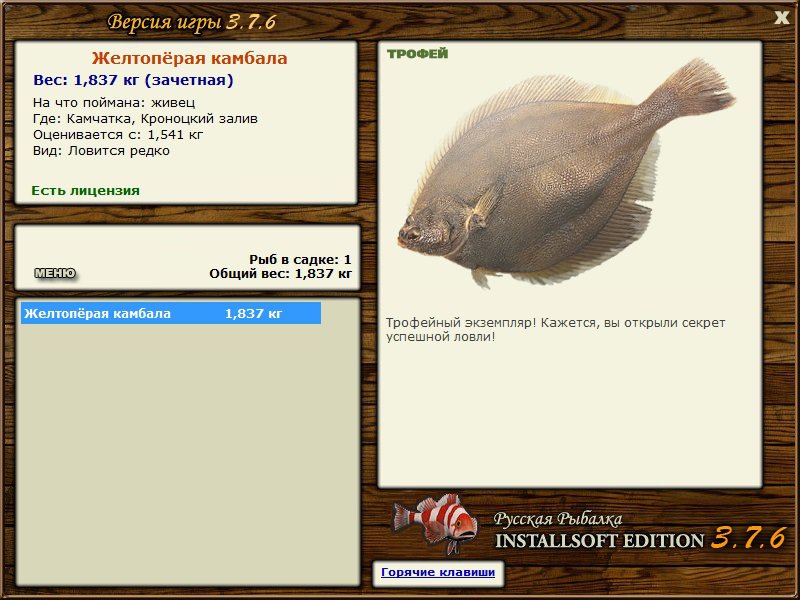Click the Трофейный экземпляр description text
The image size is (800, 600).
[x=555, y=330]
